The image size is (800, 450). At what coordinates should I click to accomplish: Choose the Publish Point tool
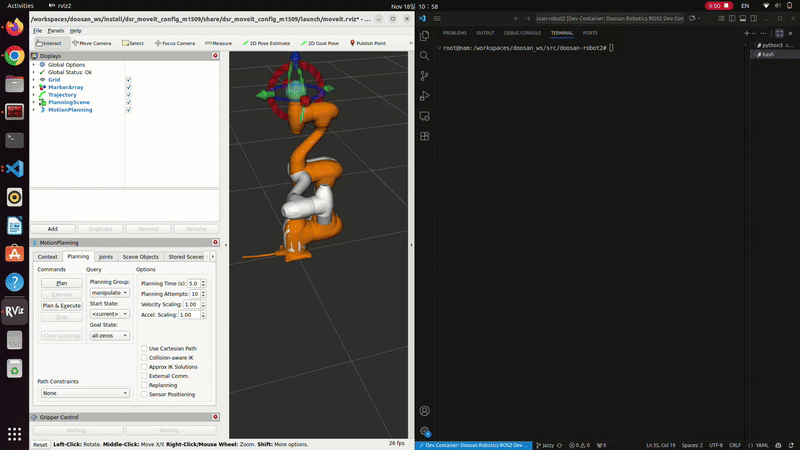pos(367,43)
